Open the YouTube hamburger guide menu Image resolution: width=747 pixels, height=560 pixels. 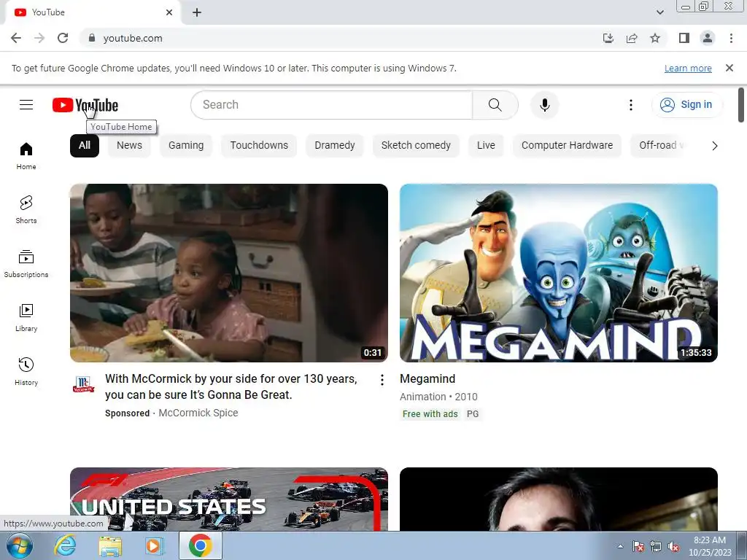tap(26, 104)
